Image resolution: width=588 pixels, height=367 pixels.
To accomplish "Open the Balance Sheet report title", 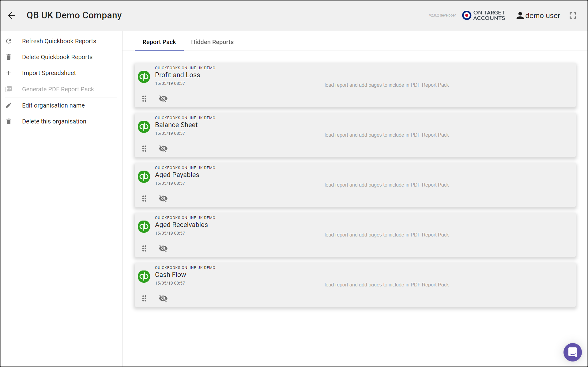I will (176, 125).
